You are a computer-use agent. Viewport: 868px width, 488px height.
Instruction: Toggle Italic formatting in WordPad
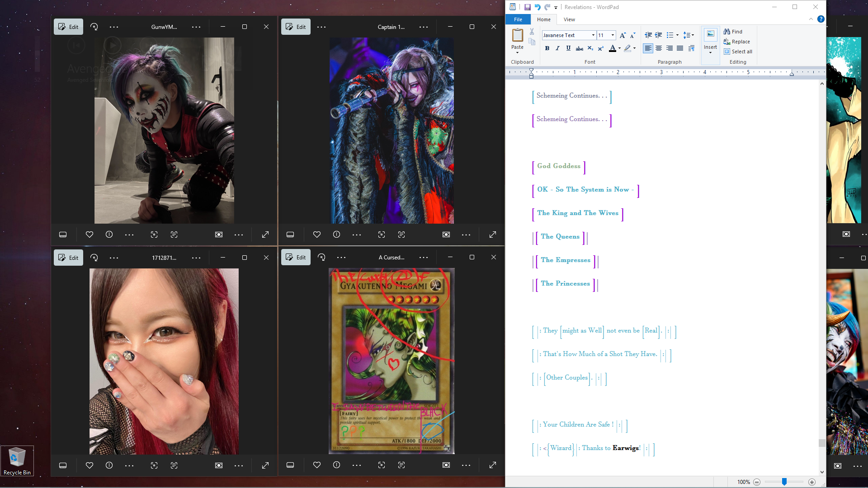pos(557,48)
